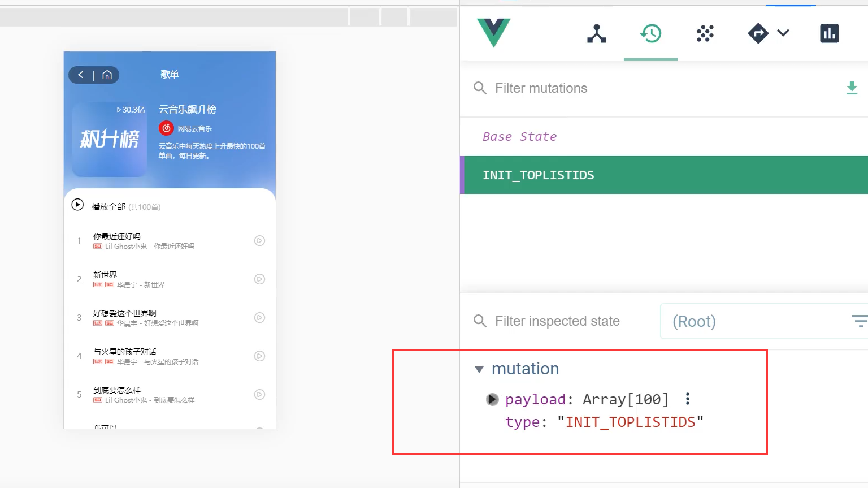Switch to the Vuex history tab
Screen dimensions: 868x488
(650, 34)
